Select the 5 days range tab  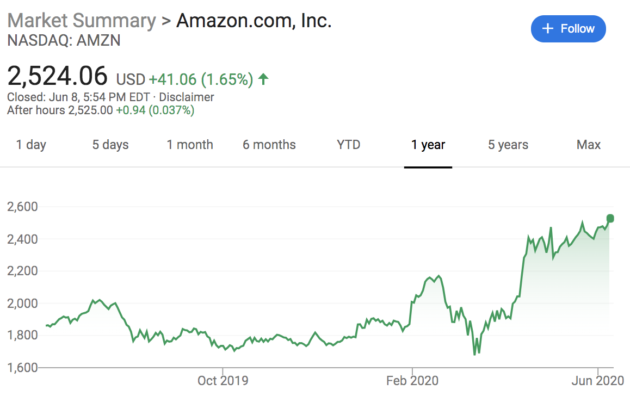point(110,145)
